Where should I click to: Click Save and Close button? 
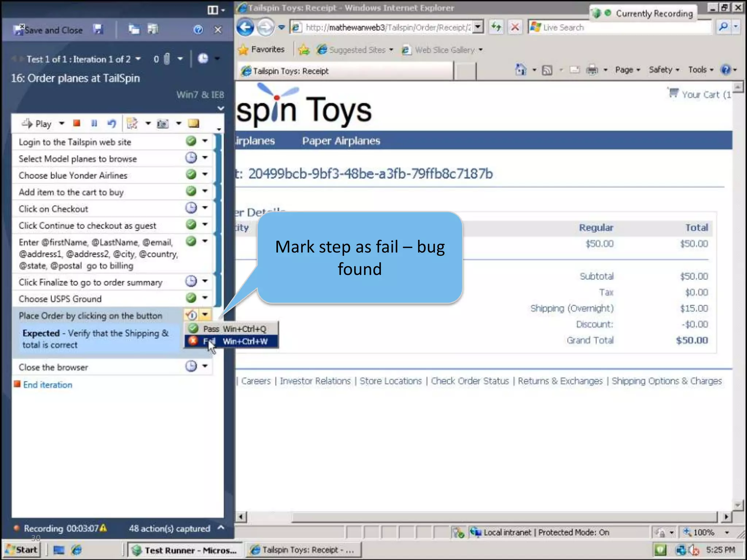click(x=48, y=30)
